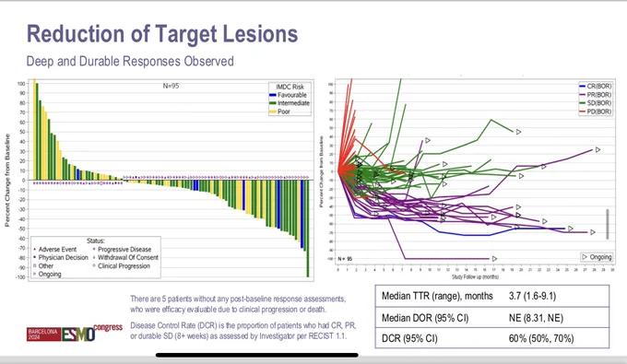Click the green waterfall bar reaching -100%
Viewport: 627px width, 364px height.
(308, 229)
